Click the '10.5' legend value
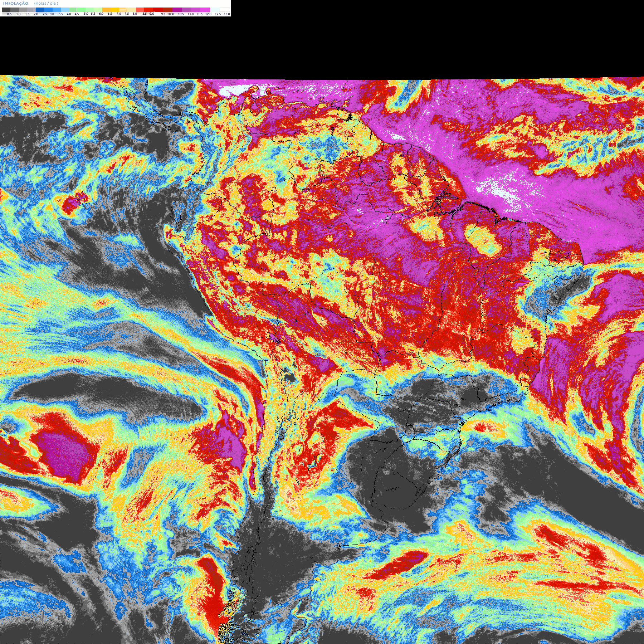 point(181,14)
